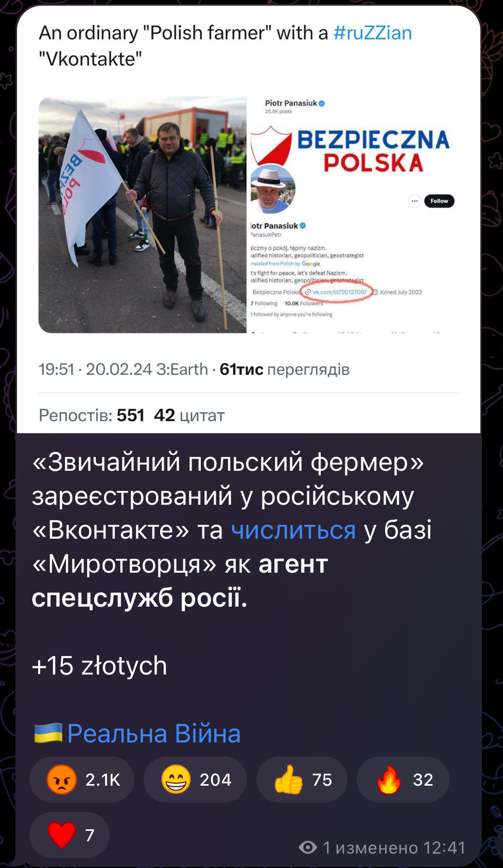Click the Follow button in the profile
503x868 pixels.
(x=439, y=201)
